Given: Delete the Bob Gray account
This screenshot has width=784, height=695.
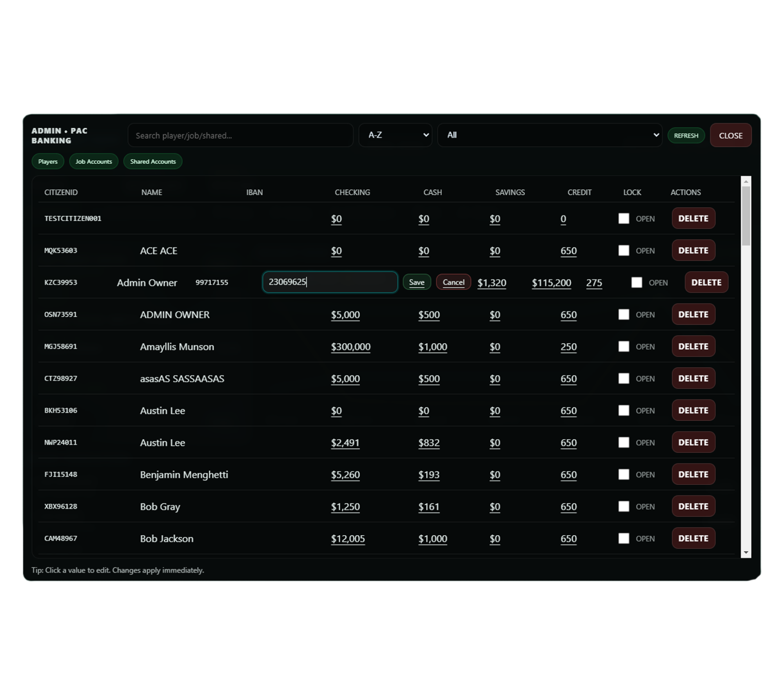Looking at the screenshot, I should 693,507.
